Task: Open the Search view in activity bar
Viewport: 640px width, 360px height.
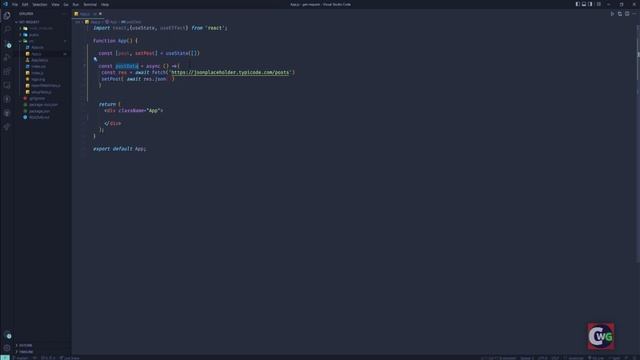Action: tap(7, 30)
